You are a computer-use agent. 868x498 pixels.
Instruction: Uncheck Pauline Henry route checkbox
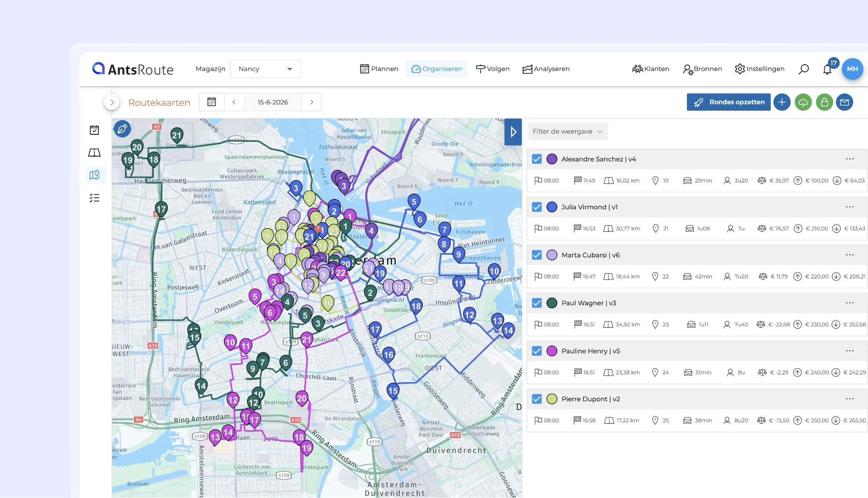[x=537, y=351]
